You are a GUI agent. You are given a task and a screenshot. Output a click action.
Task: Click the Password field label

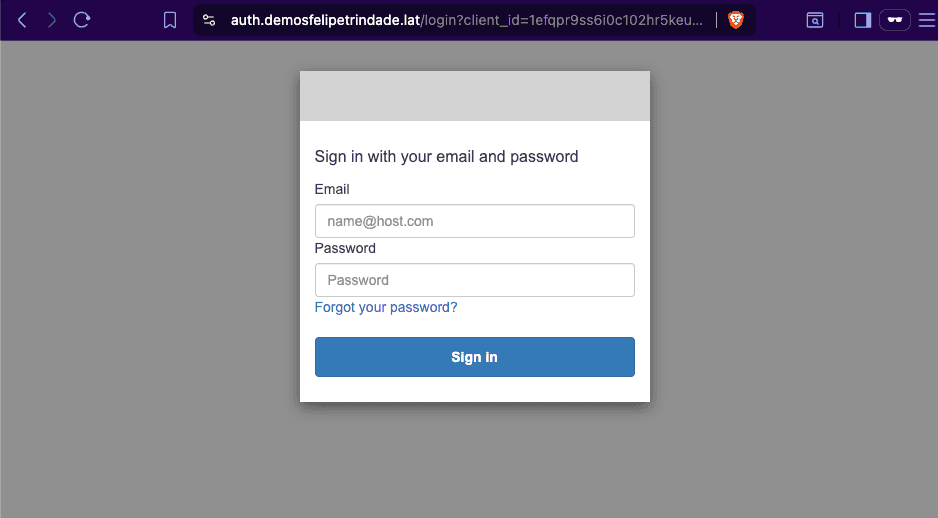click(x=345, y=248)
